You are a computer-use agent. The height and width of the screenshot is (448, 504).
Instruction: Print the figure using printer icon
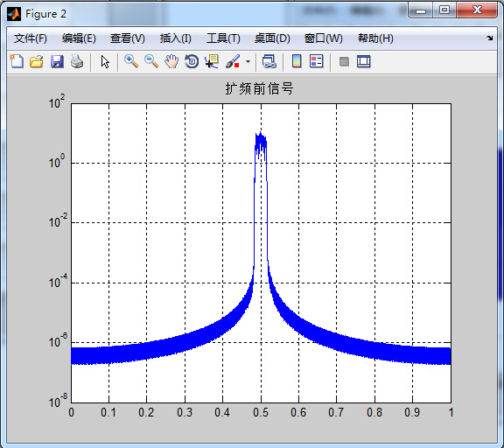tap(77, 61)
